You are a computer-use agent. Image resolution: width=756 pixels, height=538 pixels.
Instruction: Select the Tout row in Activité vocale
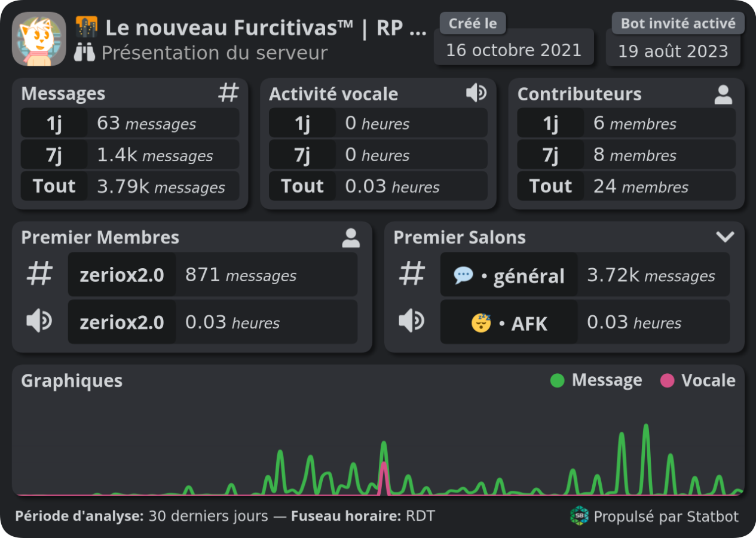[378, 186]
